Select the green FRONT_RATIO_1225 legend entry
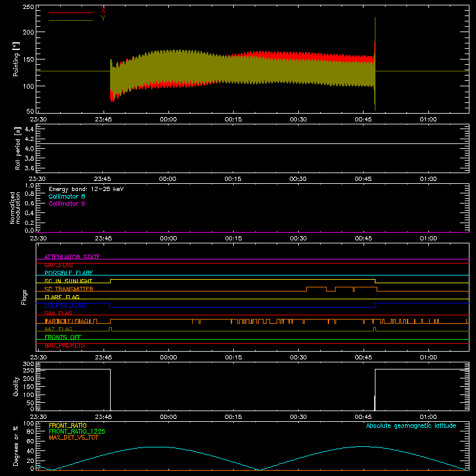This screenshot has height=476, width=476. coord(77,431)
